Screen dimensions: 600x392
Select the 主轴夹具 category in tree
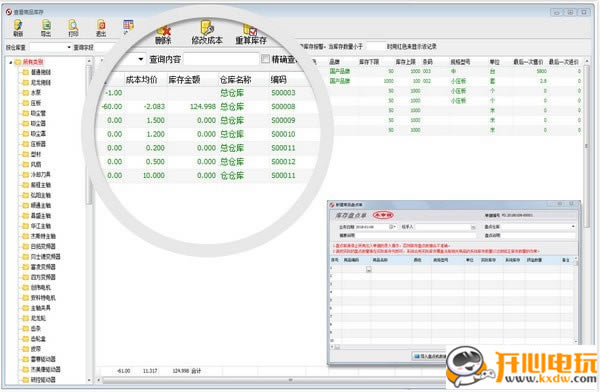[x=41, y=308]
